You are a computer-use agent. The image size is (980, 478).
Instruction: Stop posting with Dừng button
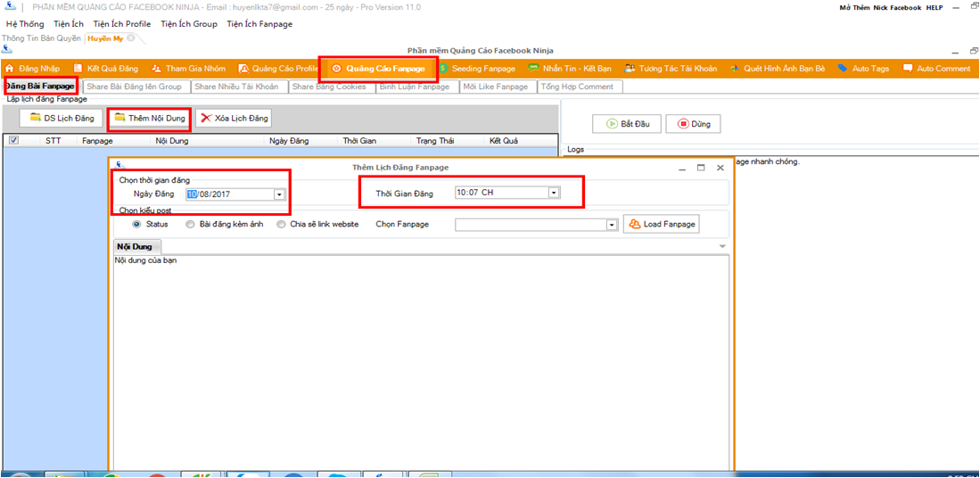(693, 124)
